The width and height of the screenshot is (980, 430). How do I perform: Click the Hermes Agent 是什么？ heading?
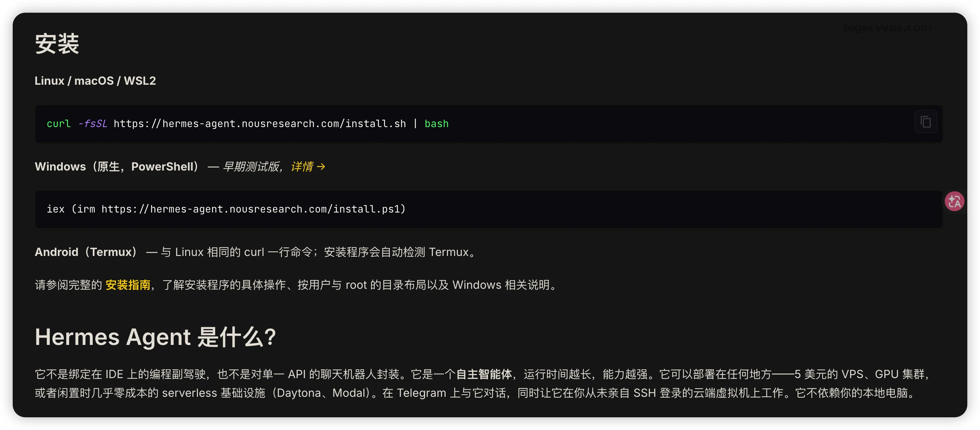(155, 337)
